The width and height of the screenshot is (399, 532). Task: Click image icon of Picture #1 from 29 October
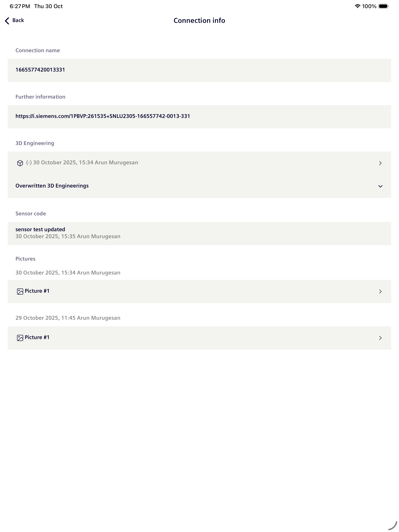point(20,338)
